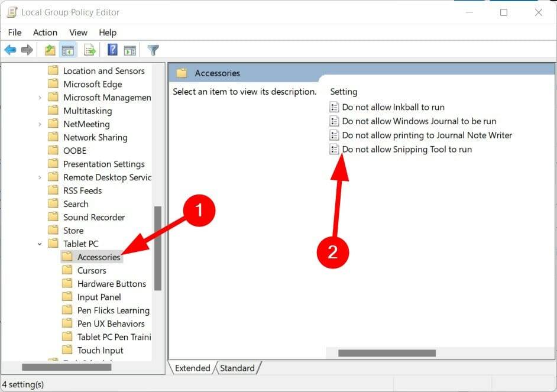Click Accessories folder icon in the header
The width and height of the screenshot is (557, 392).
pos(182,73)
